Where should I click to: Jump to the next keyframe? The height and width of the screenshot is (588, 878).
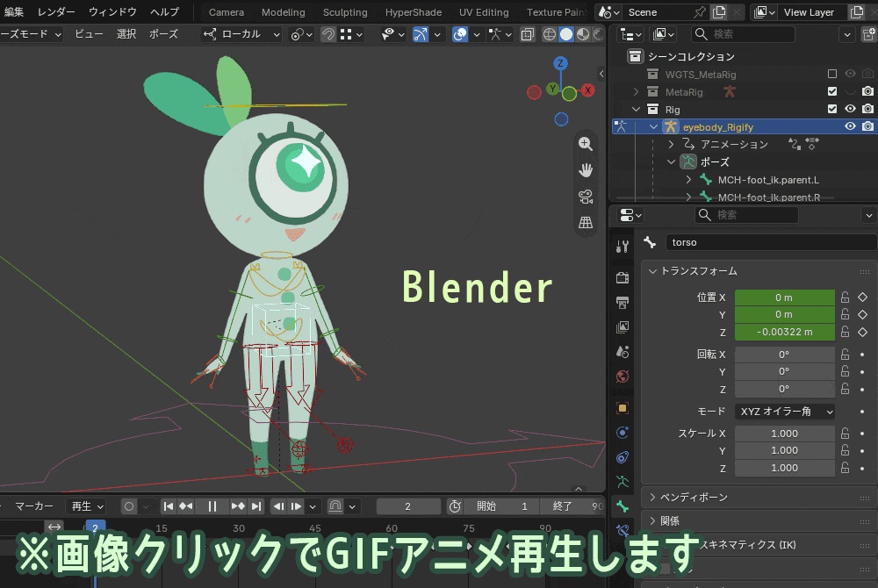coord(238,506)
